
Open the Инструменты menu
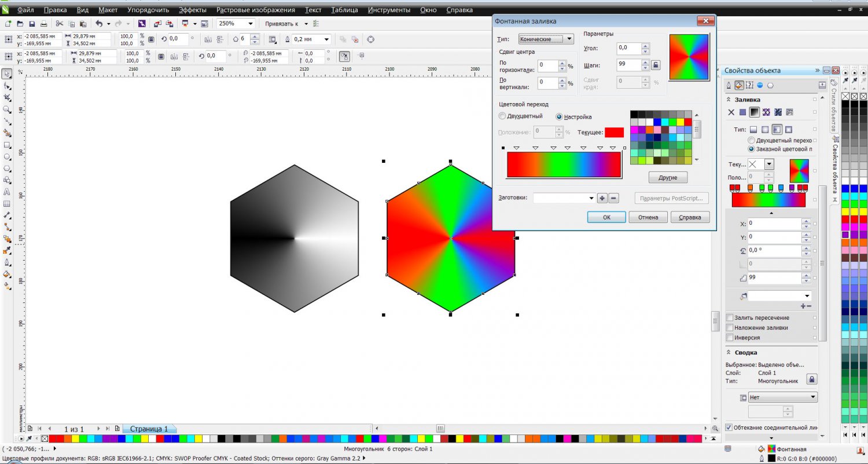(389, 10)
